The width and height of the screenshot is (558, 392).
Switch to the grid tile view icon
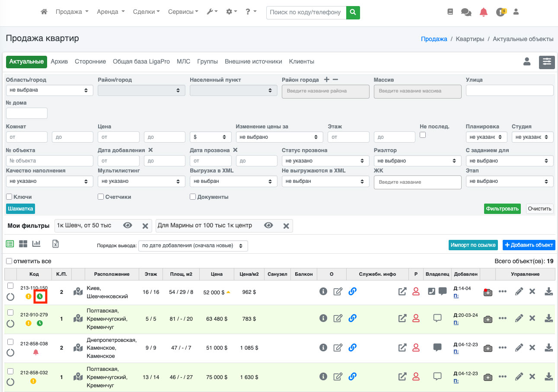click(x=23, y=244)
